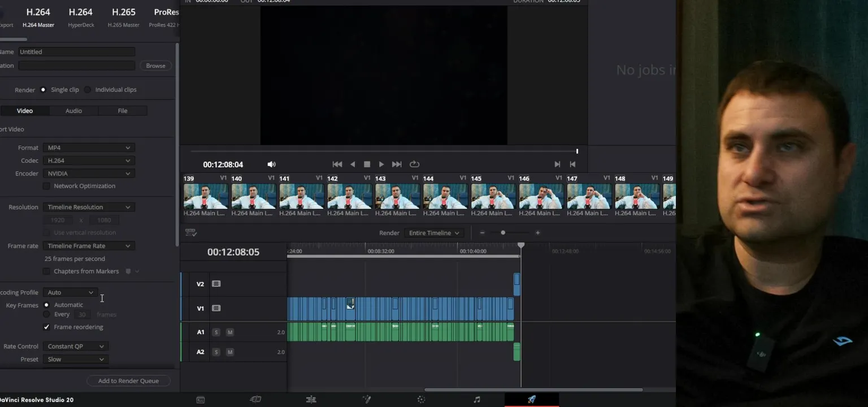
Task: Mute the viewer audio speaker icon
Action: [x=271, y=164]
